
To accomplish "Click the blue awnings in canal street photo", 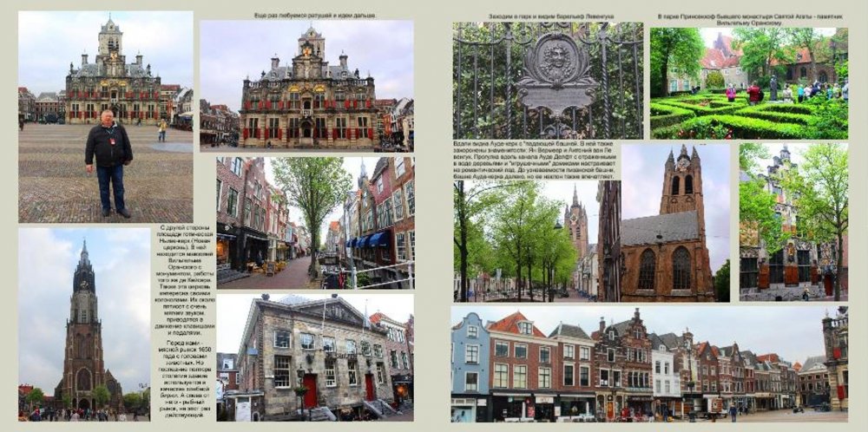I will coord(368,239).
